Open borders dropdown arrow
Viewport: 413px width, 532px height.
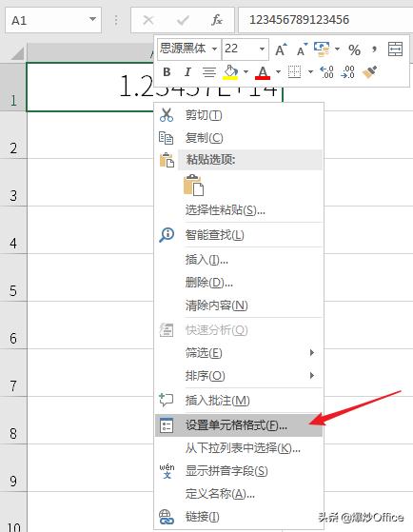(310, 72)
